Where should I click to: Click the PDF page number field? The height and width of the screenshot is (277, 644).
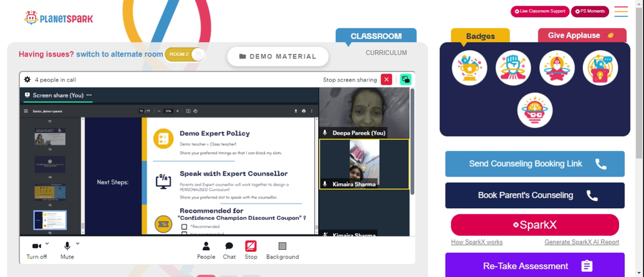tap(141, 111)
